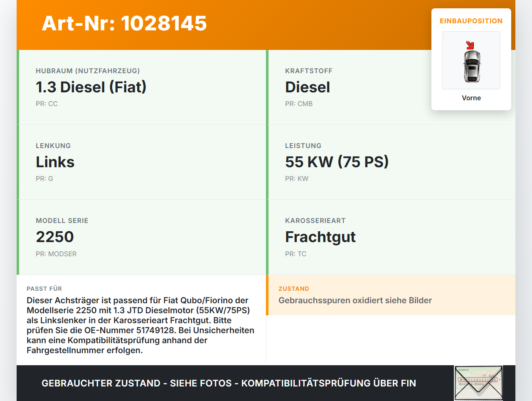The width and height of the screenshot is (532, 401).
Task: Click the Vorne caption under the car
Action: point(471,98)
